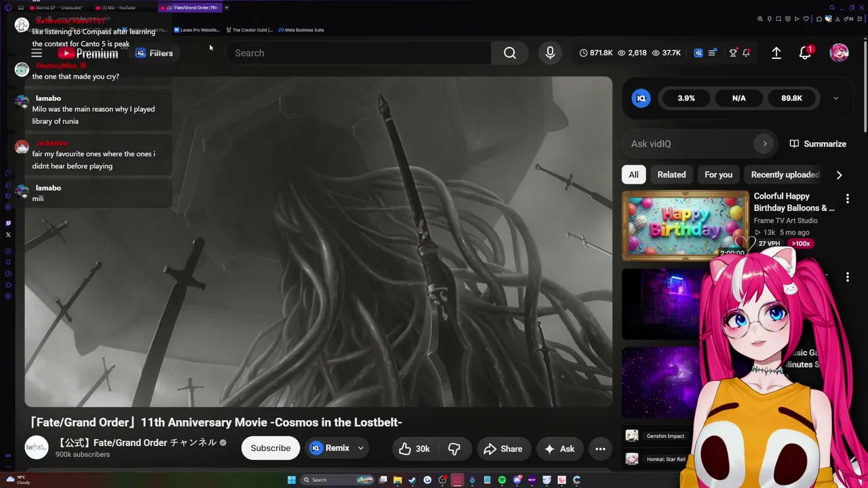Image resolution: width=868 pixels, height=488 pixels.
Task: Open the Meta Business Suite bookmark
Action: coord(301,30)
